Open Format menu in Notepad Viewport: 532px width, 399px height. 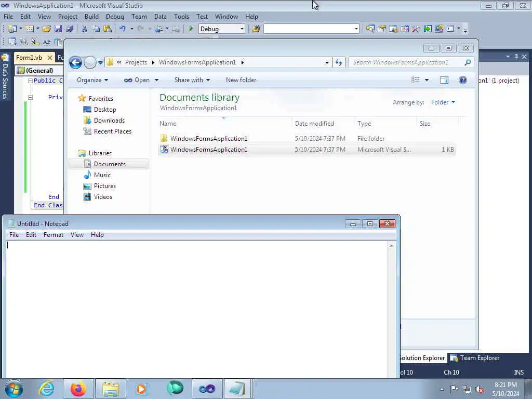pos(54,235)
